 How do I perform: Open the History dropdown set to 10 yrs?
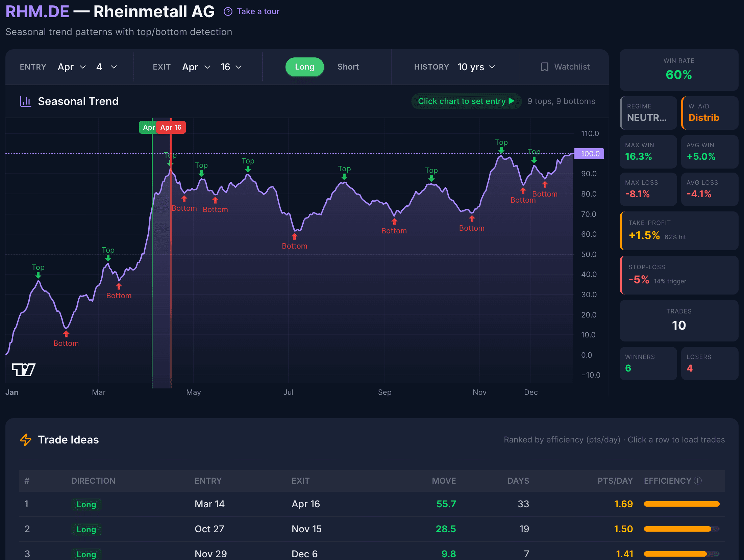476,67
